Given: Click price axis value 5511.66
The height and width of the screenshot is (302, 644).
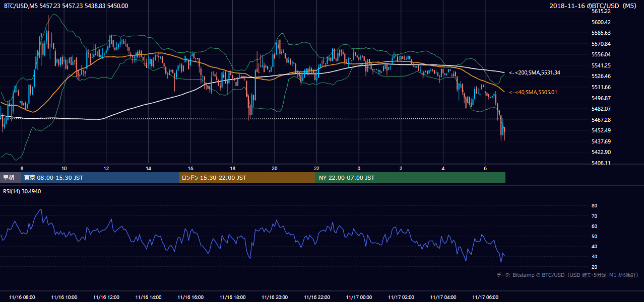Looking at the screenshot, I should click(601, 87).
